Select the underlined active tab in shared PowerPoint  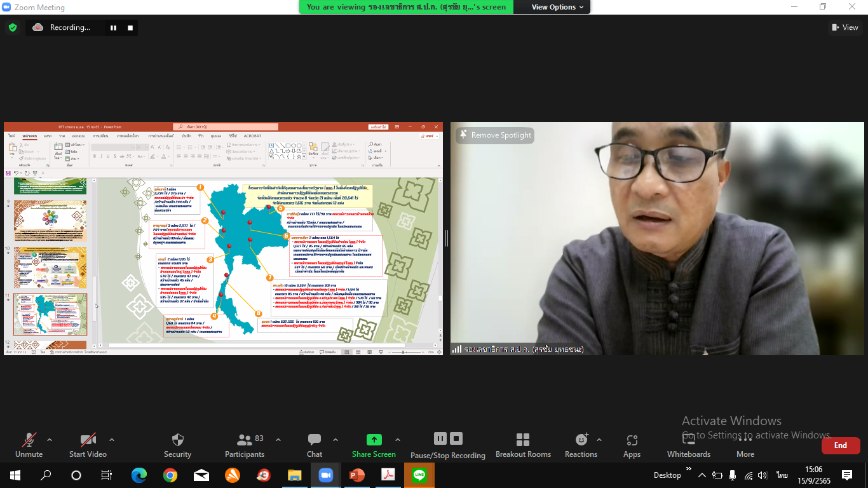click(x=29, y=136)
